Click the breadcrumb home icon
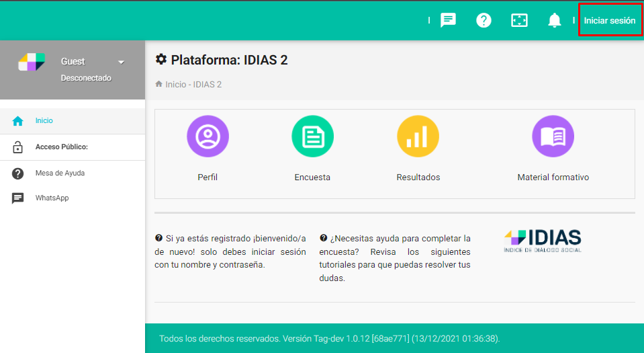This screenshot has width=644, height=353. point(158,84)
